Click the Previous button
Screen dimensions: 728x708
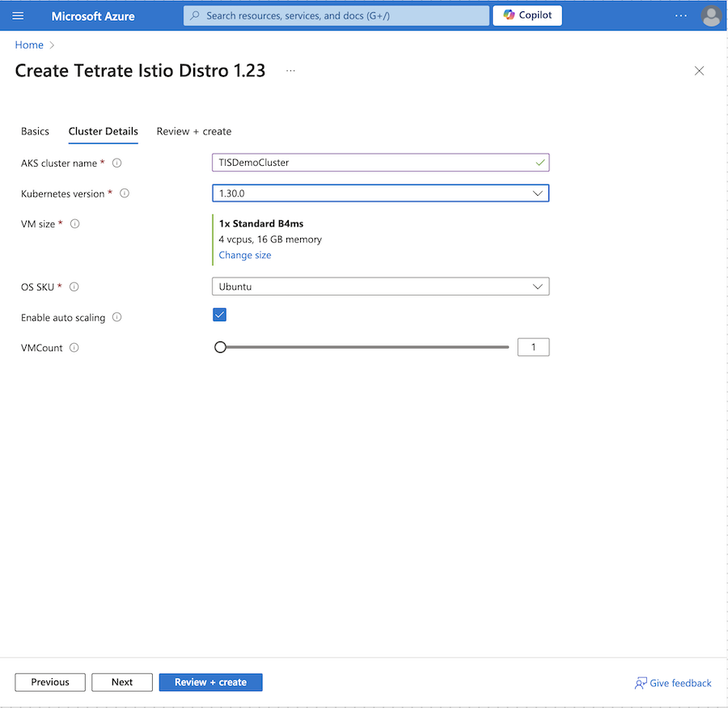pos(50,682)
